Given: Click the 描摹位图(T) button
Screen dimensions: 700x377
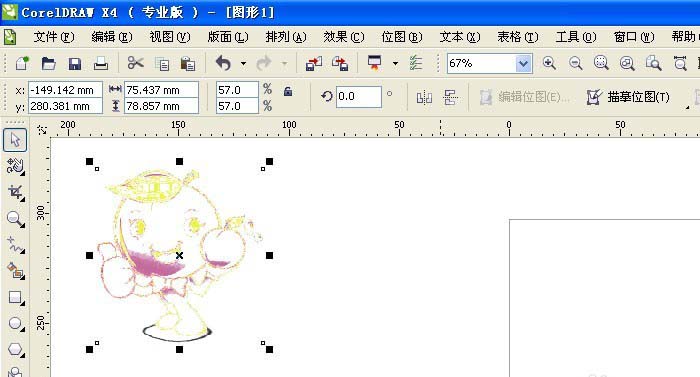Looking at the screenshot, I should pos(628,97).
